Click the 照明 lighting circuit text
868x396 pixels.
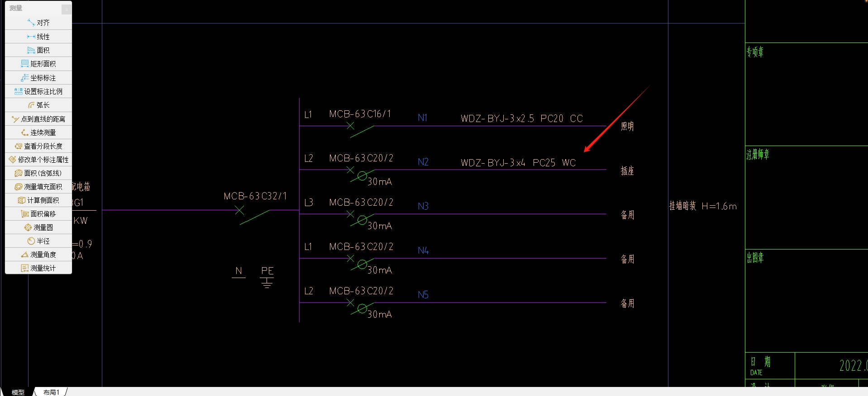tap(627, 126)
